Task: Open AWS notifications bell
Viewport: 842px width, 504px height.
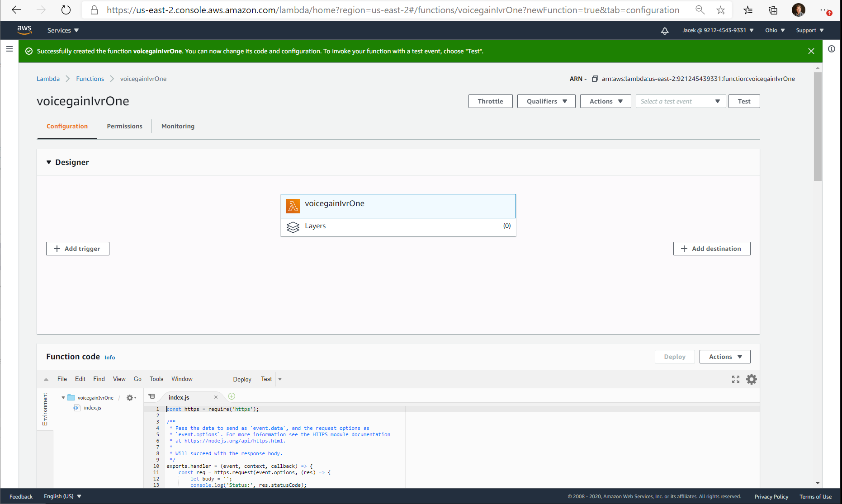Action: 665,31
